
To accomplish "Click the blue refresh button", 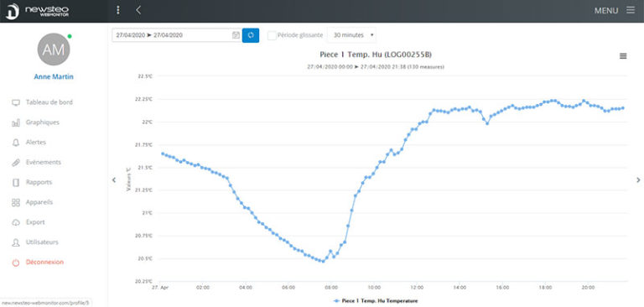I will (251, 35).
